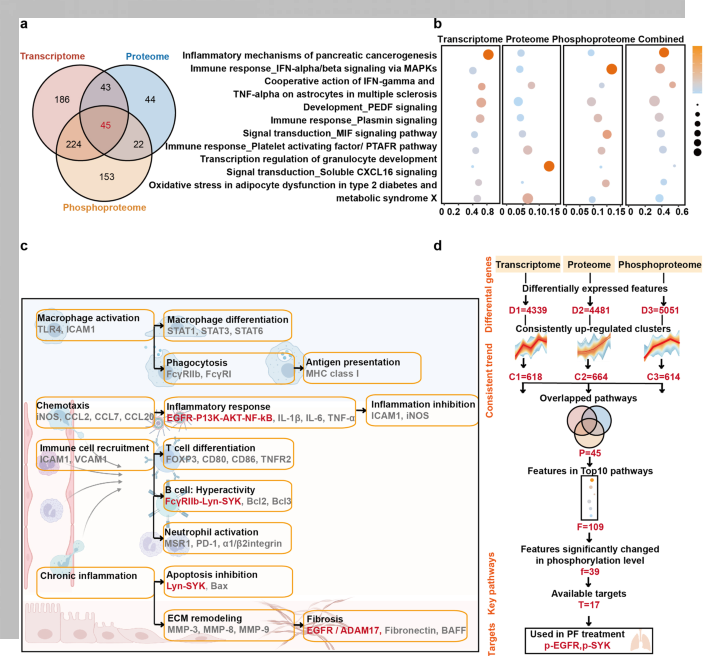Select the Phagocytosis box

click(229, 368)
